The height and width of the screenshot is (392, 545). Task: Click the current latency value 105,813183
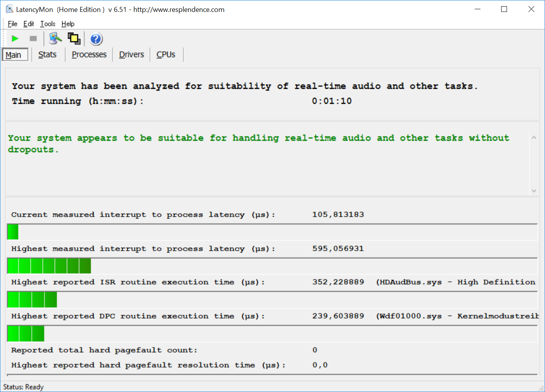click(x=338, y=214)
